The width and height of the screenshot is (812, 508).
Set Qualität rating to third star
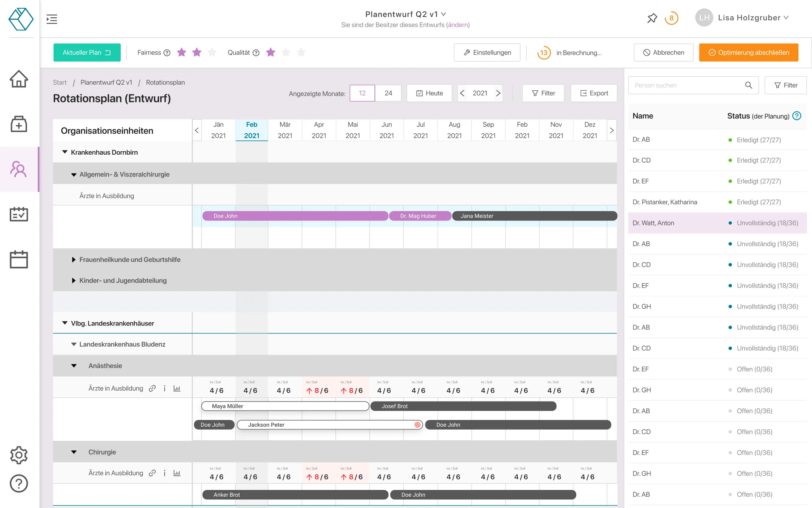301,52
